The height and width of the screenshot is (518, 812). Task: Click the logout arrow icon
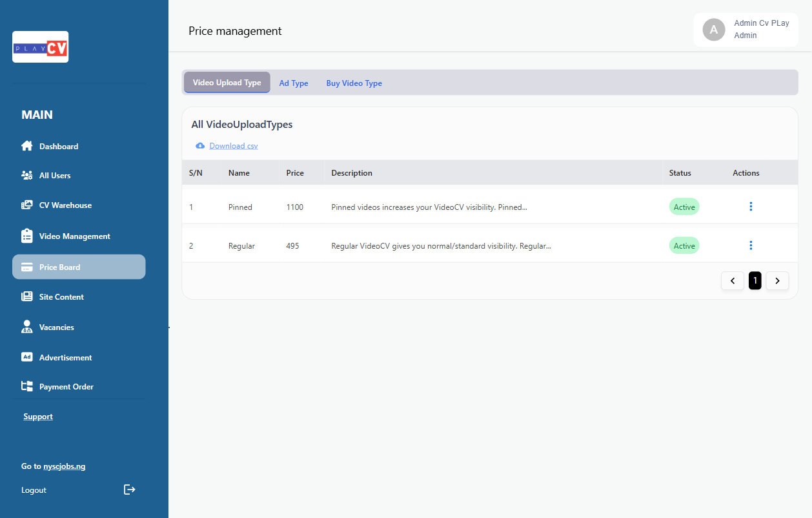tap(130, 490)
